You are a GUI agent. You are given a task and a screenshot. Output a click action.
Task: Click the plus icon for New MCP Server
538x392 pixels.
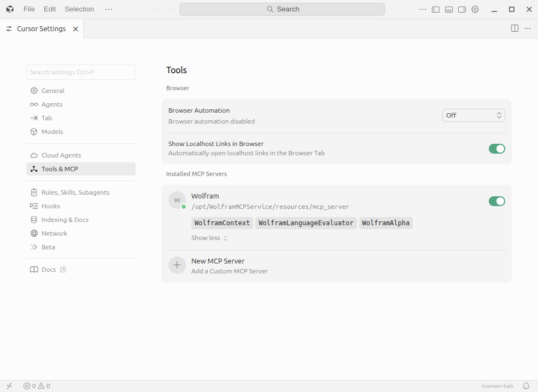177,266
